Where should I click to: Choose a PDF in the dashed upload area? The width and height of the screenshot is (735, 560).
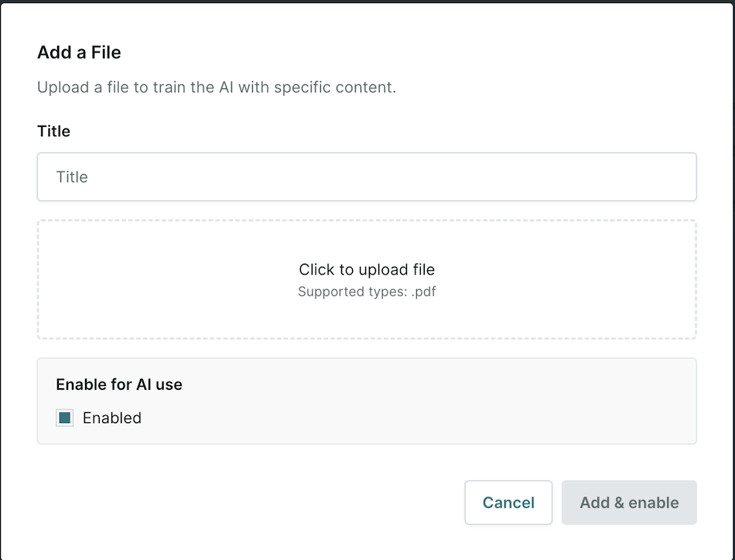tap(367, 279)
